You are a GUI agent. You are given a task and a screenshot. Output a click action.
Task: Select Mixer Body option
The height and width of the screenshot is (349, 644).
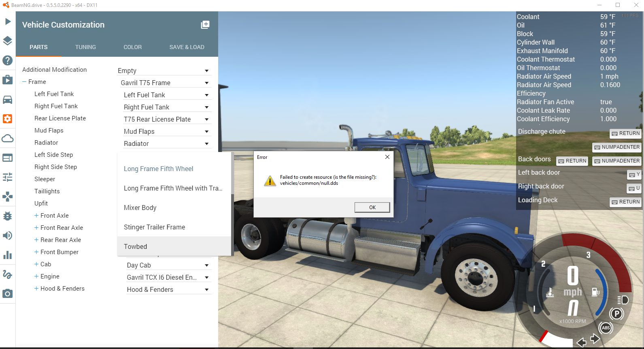click(x=174, y=208)
